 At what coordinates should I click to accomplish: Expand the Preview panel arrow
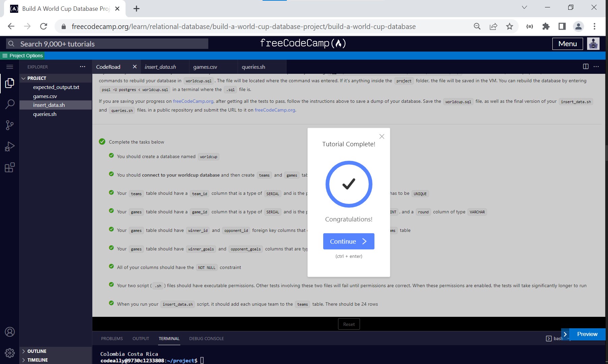pyautogui.click(x=565, y=334)
